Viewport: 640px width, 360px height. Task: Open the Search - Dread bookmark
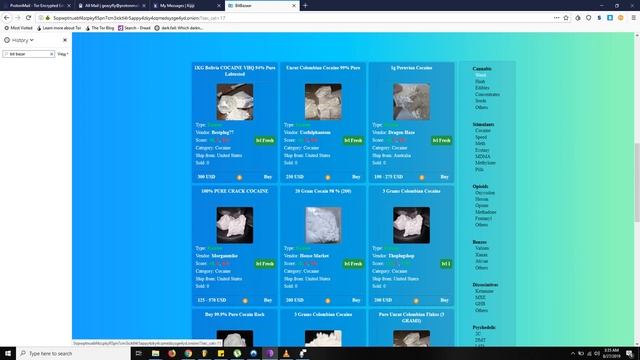(x=134, y=28)
